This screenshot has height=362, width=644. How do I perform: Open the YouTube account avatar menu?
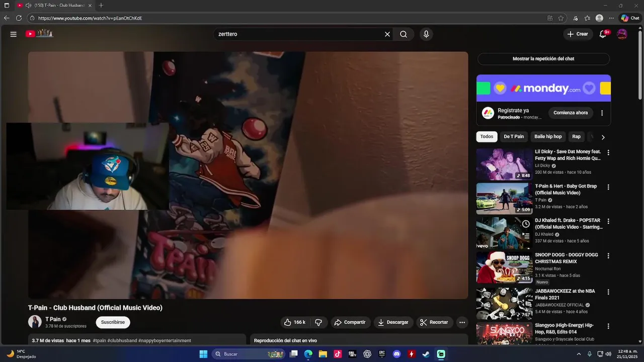tap(622, 34)
